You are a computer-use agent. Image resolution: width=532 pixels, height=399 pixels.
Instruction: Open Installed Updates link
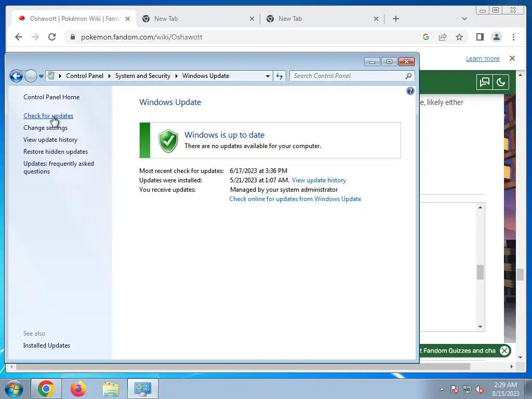click(x=47, y=345)
